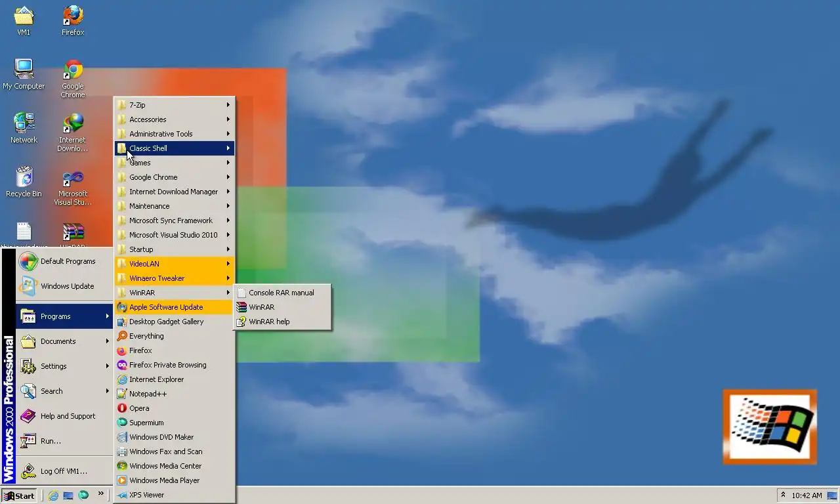Launch Firefox from Programs menu
The height and width of the screenshot is (504, 840).
click(x=174, y=350)
